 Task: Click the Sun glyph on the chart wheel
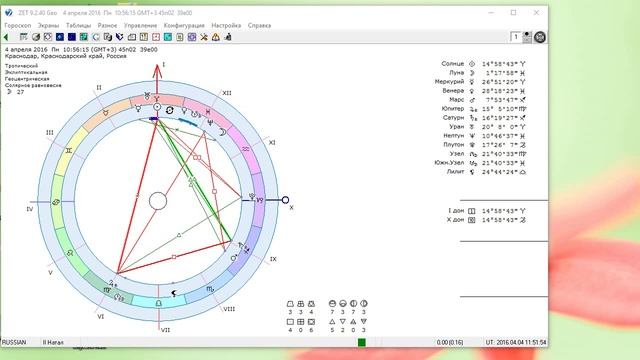(x=157, y=107)
